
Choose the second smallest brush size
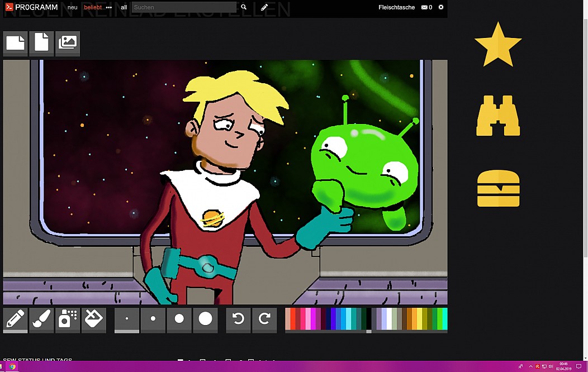(153, 319)
